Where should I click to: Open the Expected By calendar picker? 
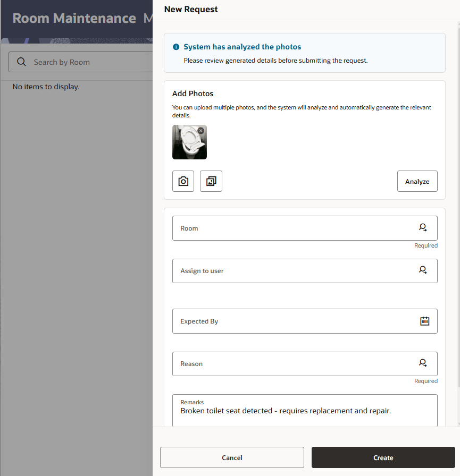(x=424, y=321)
